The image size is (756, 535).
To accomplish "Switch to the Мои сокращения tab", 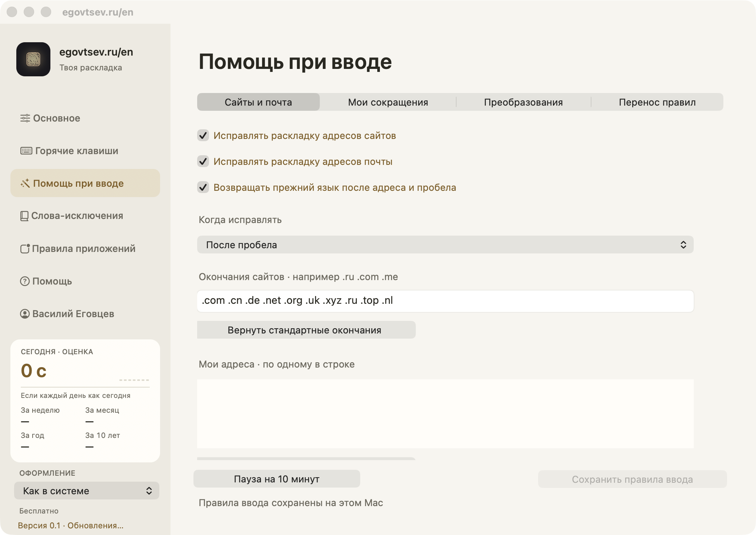I will [x=388, y=102].
